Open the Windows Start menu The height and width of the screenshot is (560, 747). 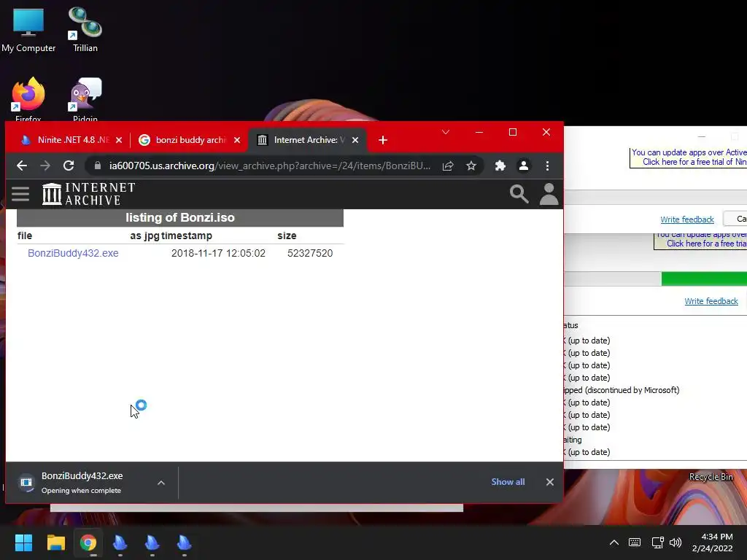[23, 542]
